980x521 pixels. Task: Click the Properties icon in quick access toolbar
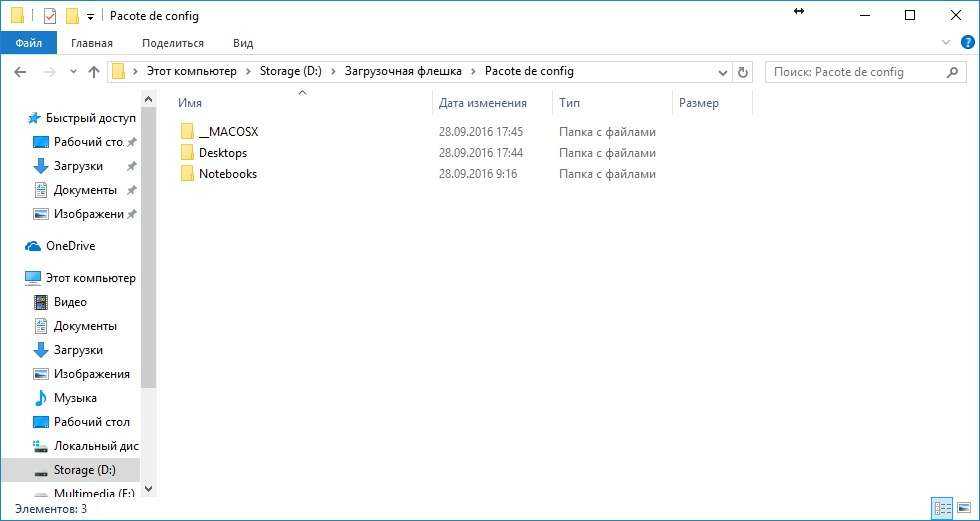tap(49, 16)
